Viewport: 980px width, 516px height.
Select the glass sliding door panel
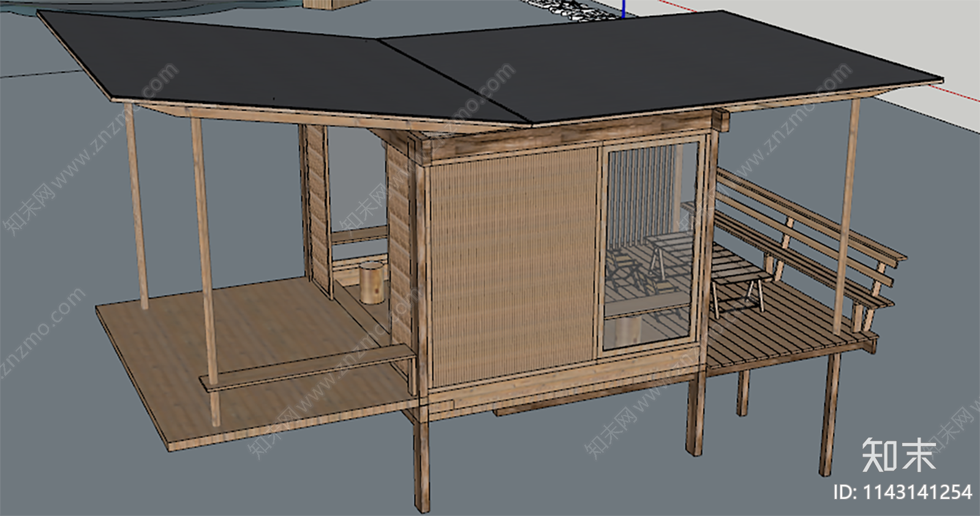pyautogui.click(x=650, y=245)
